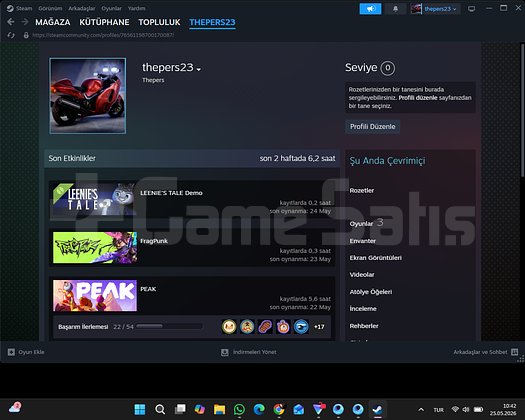This screenshot has width=525, height=420.
Task: Click fifth blue PEAK achievement icon
Action: pos(301,327)
